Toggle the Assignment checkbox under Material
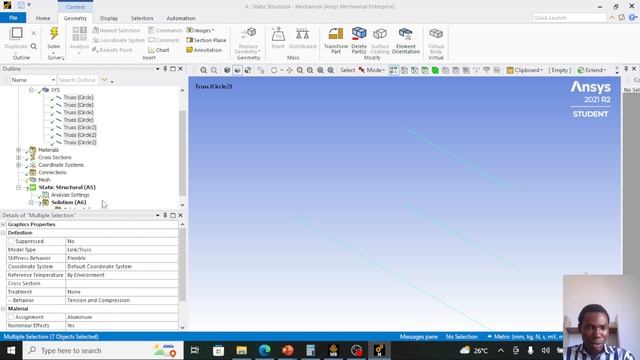Image resolution: width=640 pixels, height=360 pixels. click(x=11, y=317)
